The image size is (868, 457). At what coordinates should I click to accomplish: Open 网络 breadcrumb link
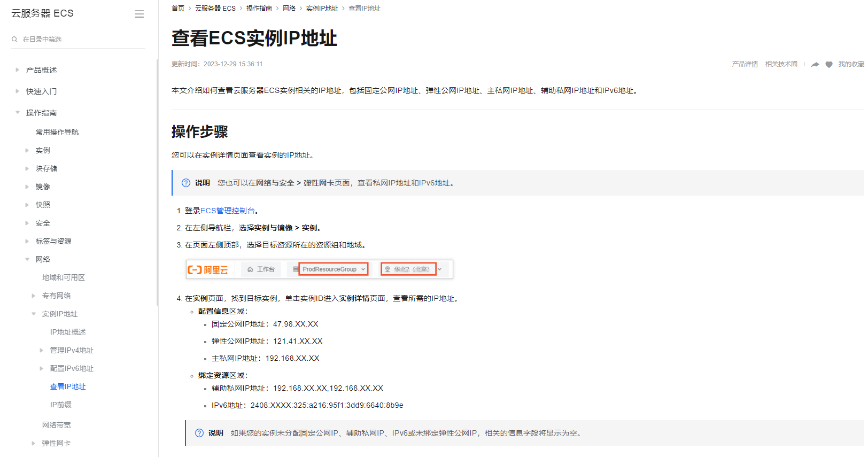289,9
